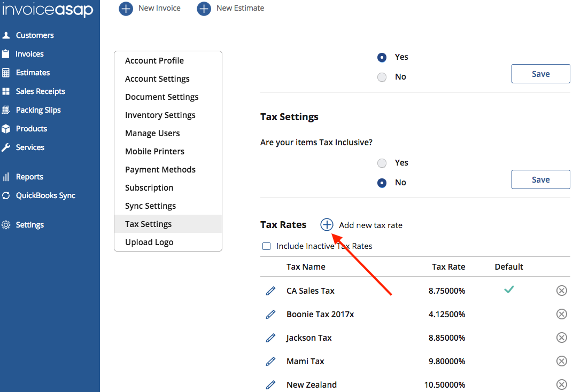Delete Boonie Tax 2017x with X icon
The width and height of the screenshot is (573, 392).
[562, 314]
